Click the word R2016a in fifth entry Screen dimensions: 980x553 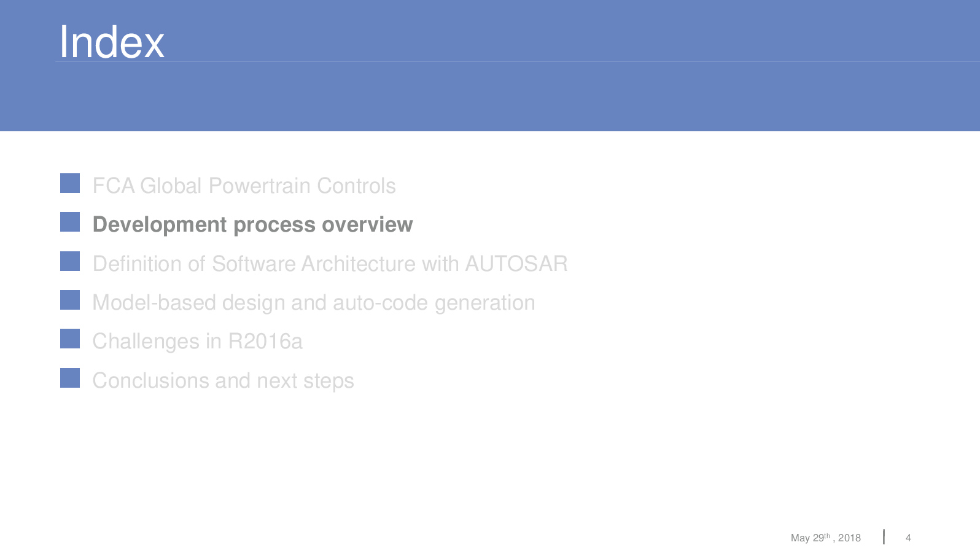click(x=265, y=342)
